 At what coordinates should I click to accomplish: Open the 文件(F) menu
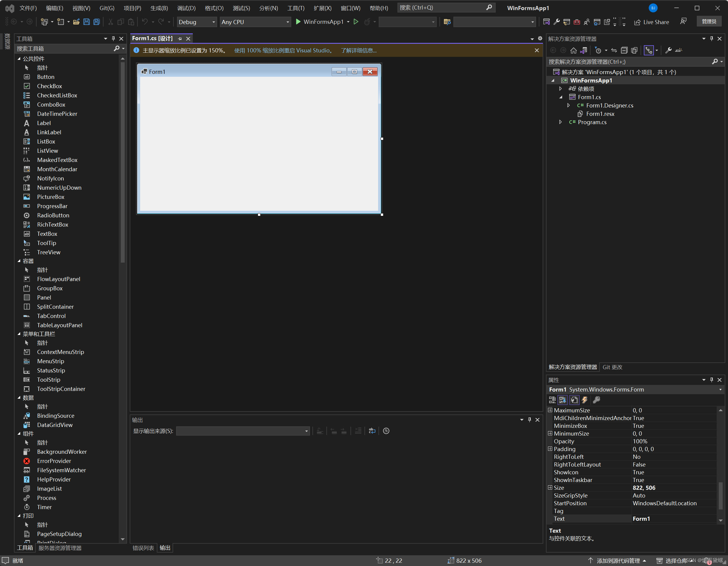[x=28, y=8]
